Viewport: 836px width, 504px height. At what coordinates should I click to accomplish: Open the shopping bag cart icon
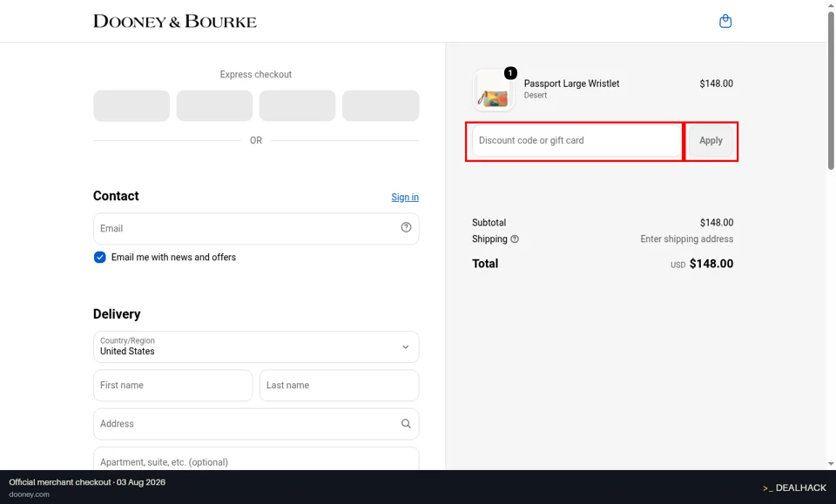[x=725, y=21]
